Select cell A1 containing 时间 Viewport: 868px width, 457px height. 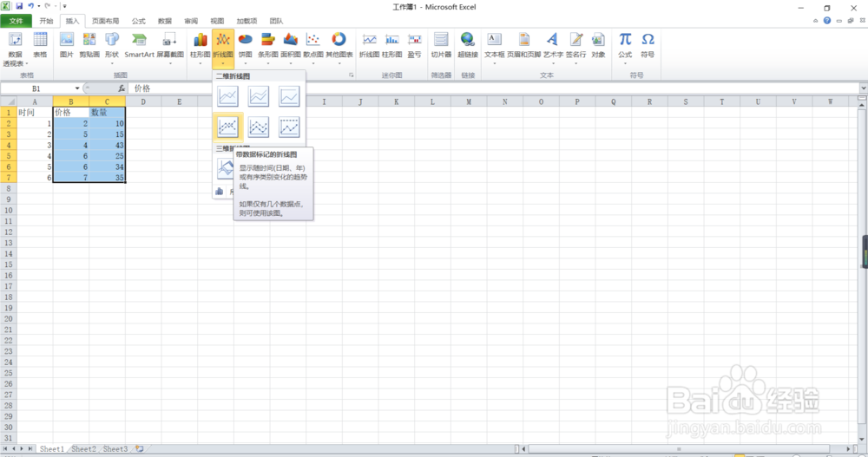35,113
